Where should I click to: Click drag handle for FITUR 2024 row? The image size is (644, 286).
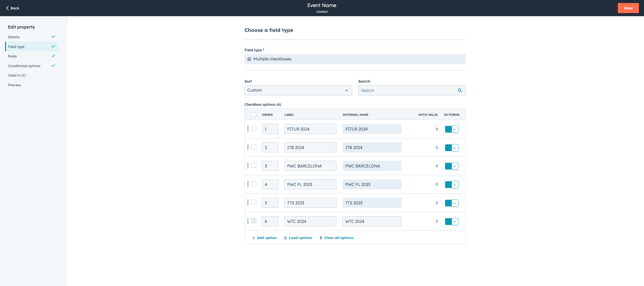point(248,129)
